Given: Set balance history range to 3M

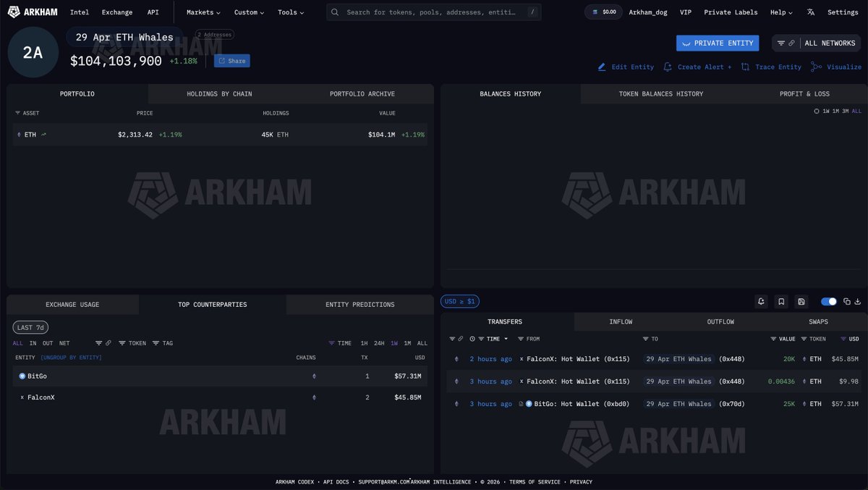Looking at the screenshot, I should tap(845, 111).
